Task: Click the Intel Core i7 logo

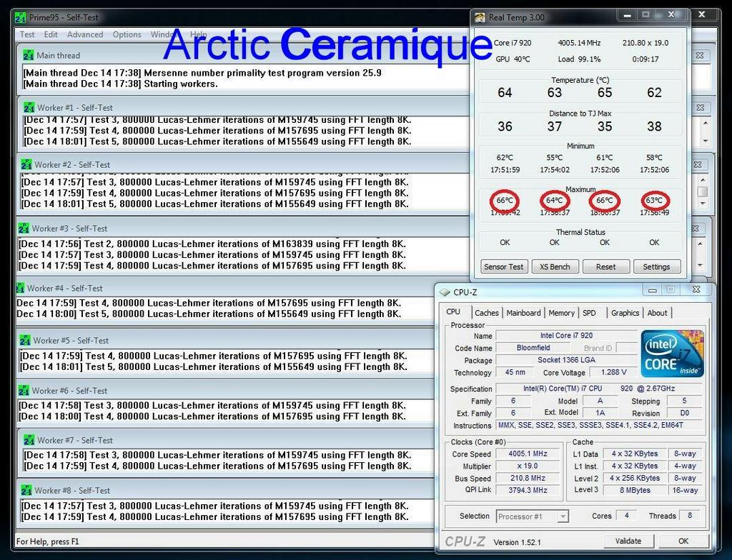Action: [x=672, y=354]
